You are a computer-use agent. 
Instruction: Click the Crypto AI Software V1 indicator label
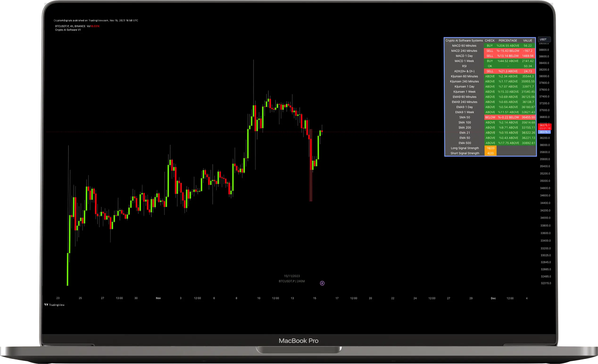pos(68,30)
